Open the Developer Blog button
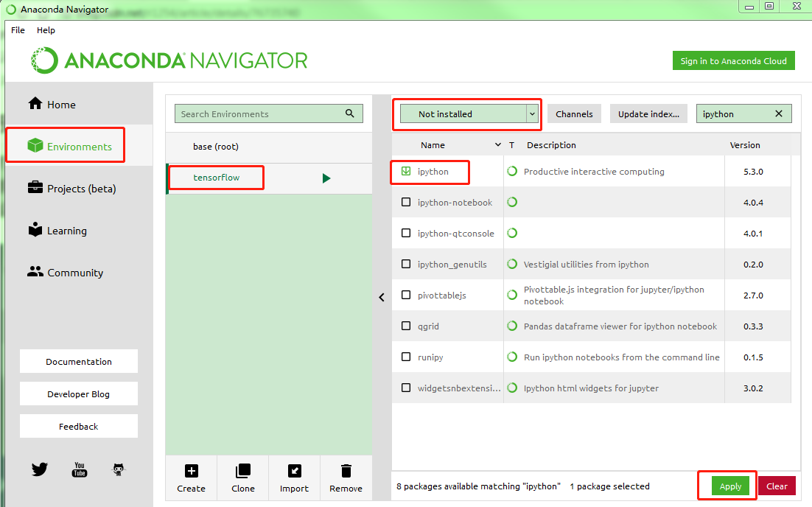Image resolution: width=812 pixels, height=507 pixels. (79, 394)
